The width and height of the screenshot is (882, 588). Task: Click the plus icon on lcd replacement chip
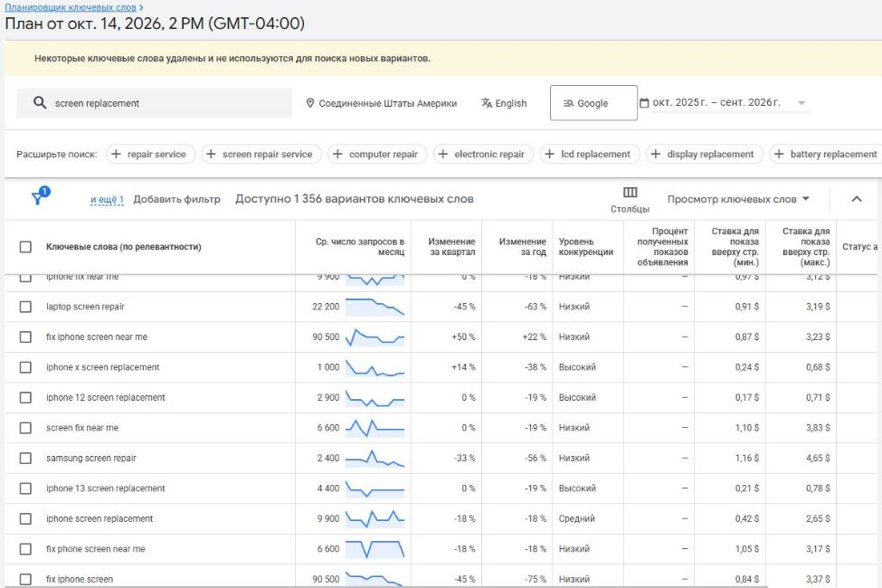coord(550,154)
